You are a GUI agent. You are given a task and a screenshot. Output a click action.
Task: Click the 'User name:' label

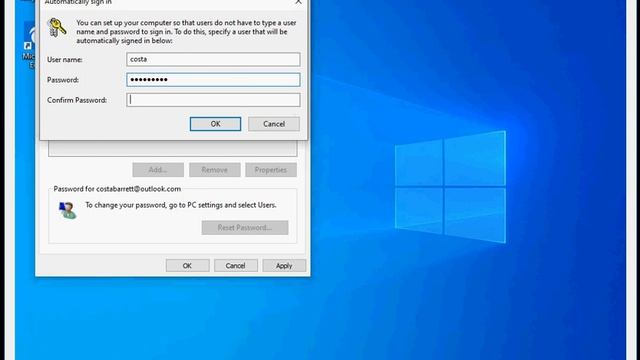pyautogui.click(x=64, y=60)
